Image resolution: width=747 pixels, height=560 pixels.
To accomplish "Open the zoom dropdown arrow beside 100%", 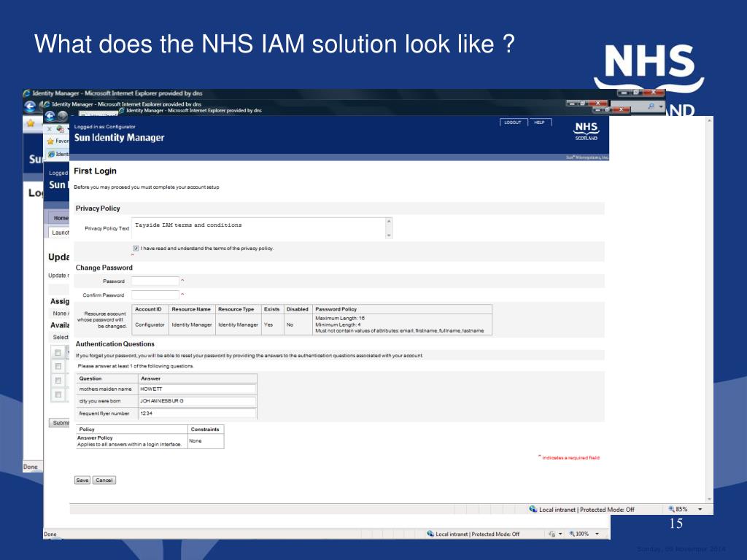I will 597,534.
